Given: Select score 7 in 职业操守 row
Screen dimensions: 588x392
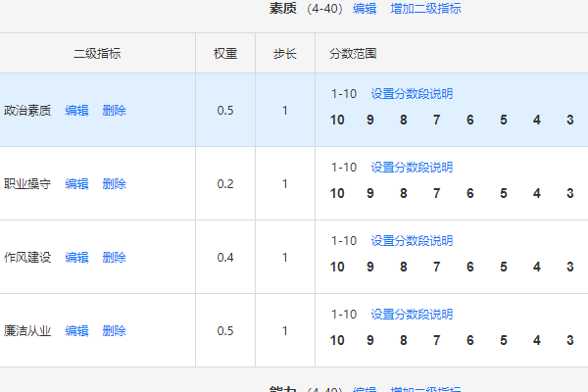Looking at the screenshot, I should 436,194.
